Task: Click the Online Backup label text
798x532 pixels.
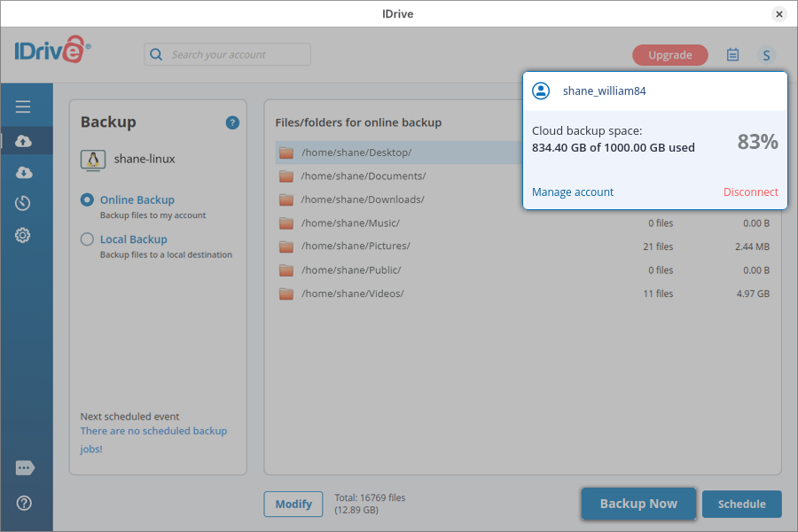Action: click(137, 200)
